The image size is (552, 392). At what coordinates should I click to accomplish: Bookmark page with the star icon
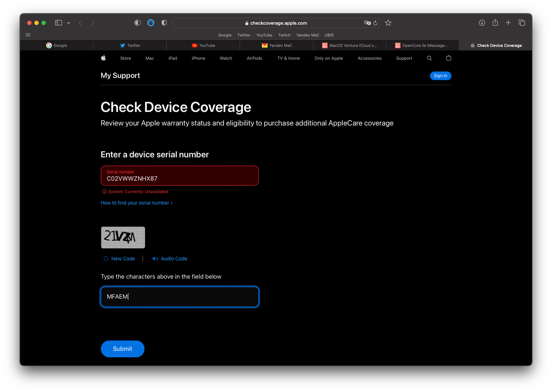pyautogui.click(x=388, y=23)
